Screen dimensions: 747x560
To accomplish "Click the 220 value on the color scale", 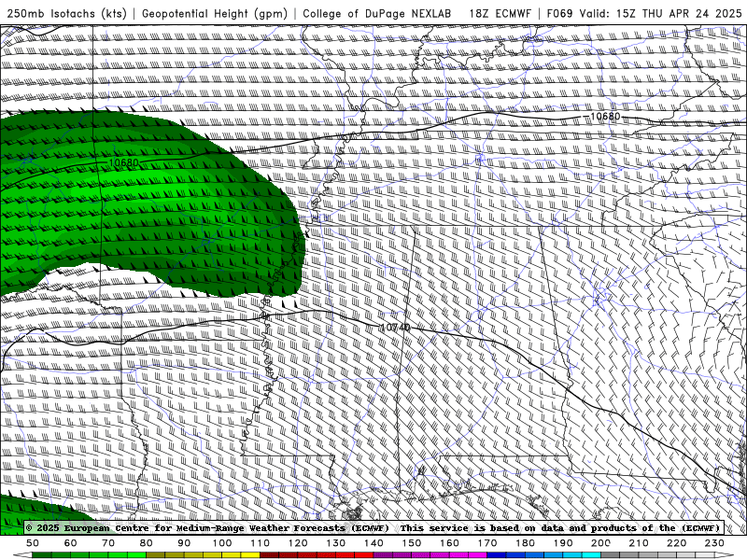I will (x=676, y=543).
